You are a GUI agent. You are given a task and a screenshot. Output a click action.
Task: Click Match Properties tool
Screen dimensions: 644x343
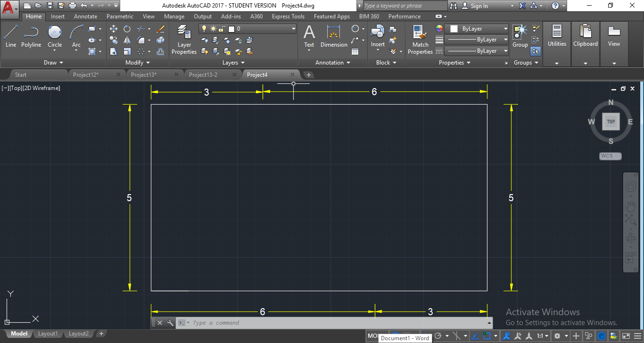[420, 40]
